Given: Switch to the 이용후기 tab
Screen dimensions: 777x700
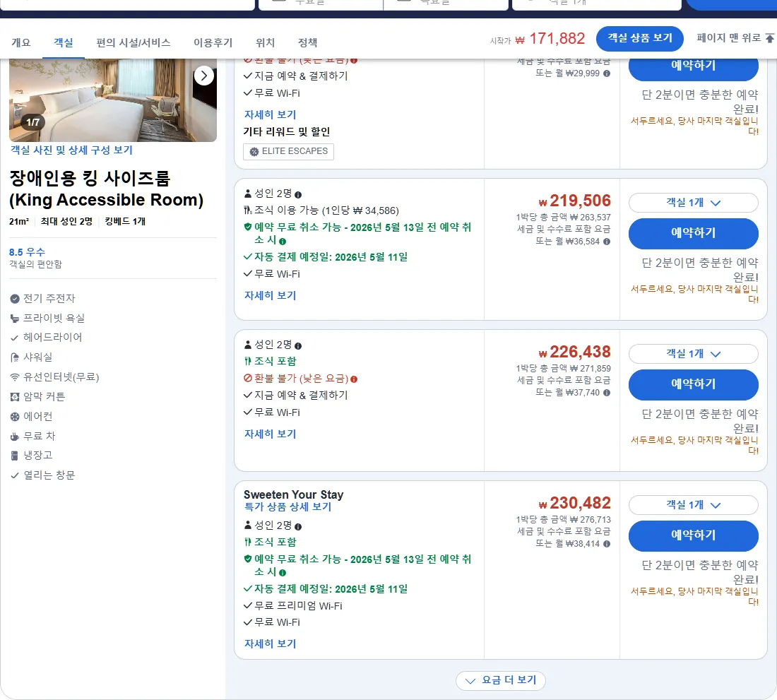Looking at the screenshot, I should [213, 42].
